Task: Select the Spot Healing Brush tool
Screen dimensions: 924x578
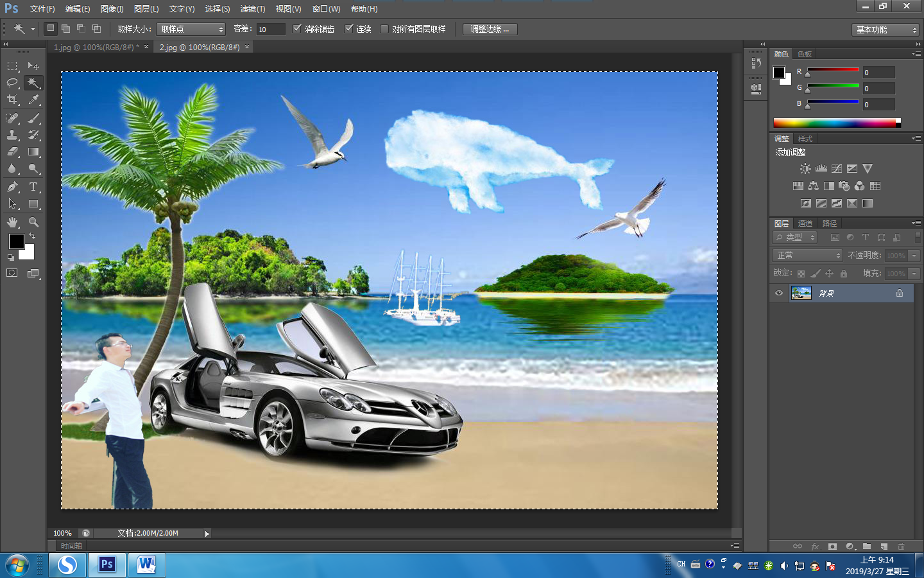Action: click(12, 118)
